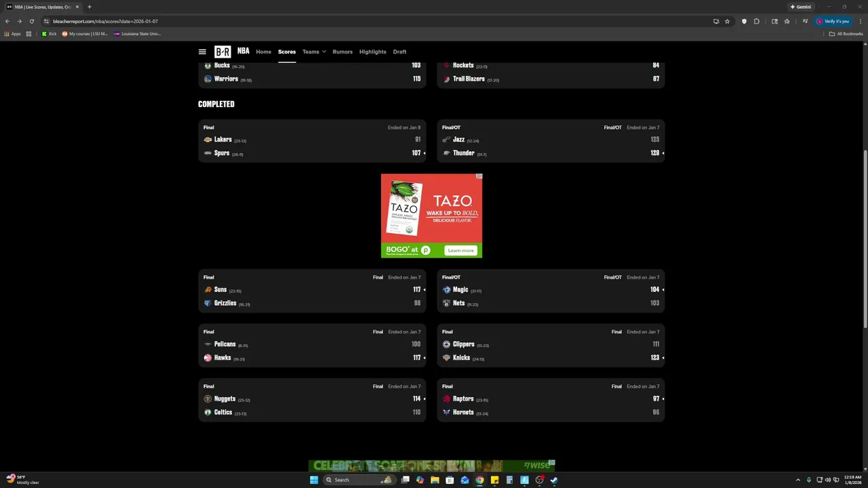The height and width of the screenshot is (488, 868).
Task: Click the Spurs score 107
Action: pyautogui.click(x=416, y=153)
